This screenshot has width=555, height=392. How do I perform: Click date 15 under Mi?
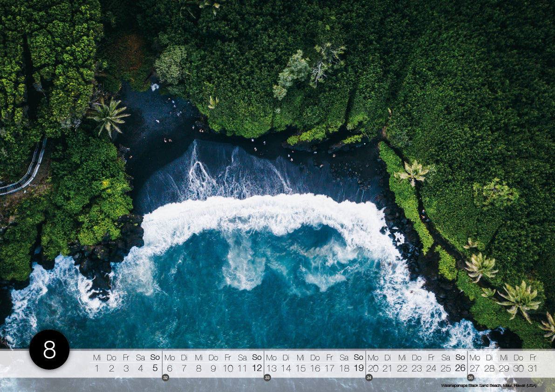pyautogui.click(x=301, y=368)
